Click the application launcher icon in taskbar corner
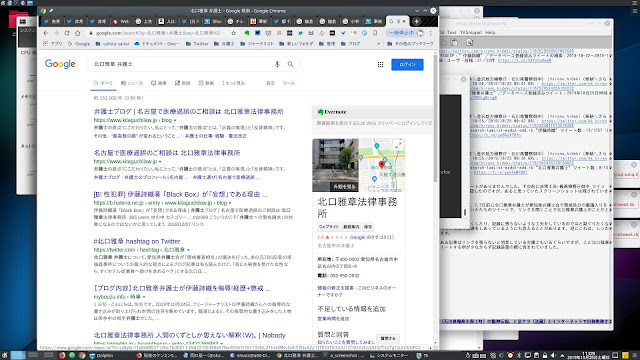The height and width of the screenshot is (360, 640). (x=4, y=356)
